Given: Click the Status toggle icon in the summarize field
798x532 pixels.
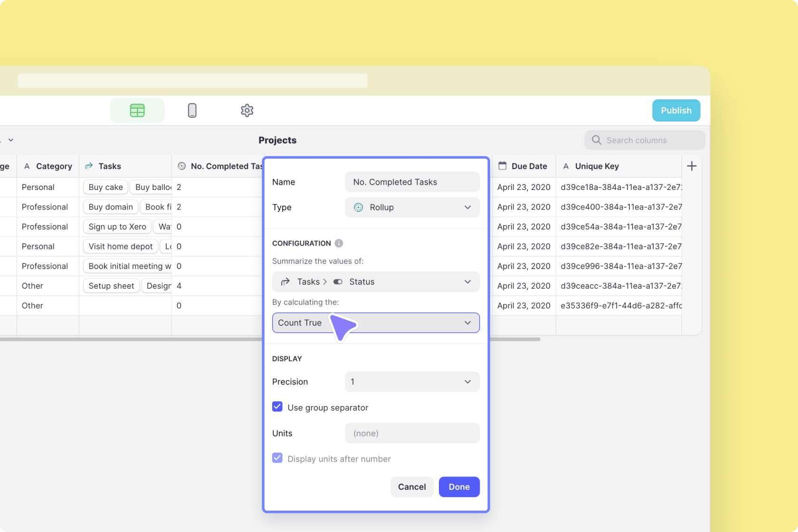Looking at the screenshot, I should coord(338,282).
